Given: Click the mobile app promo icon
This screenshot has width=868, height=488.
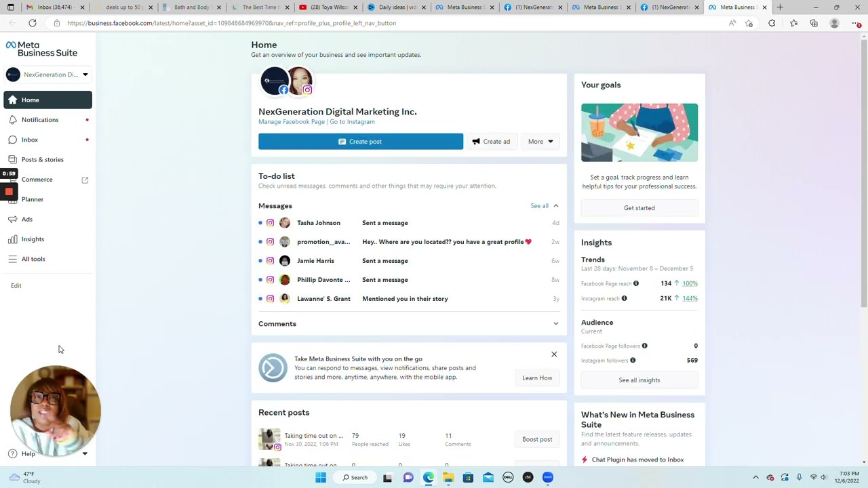Looking at the screenshot, I should [273, 368].
